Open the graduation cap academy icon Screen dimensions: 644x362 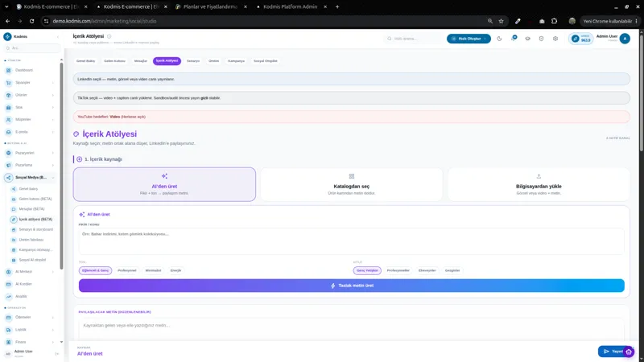528,39
